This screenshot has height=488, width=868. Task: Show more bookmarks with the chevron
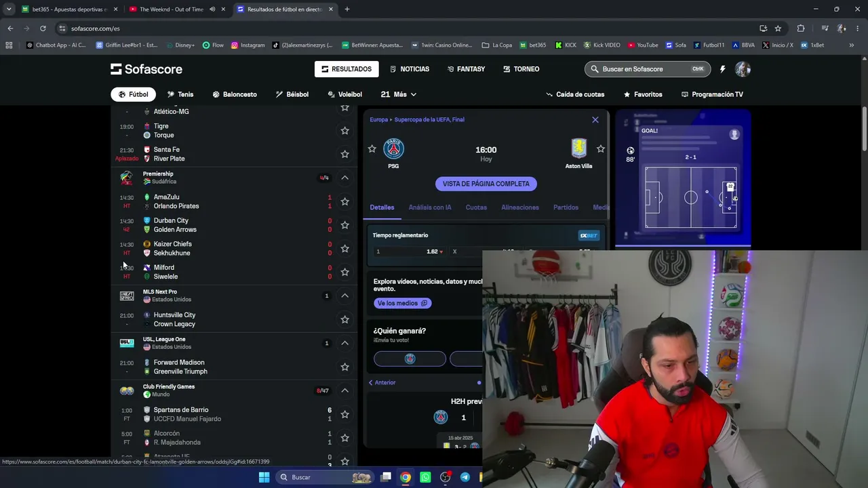pos(852,45)
